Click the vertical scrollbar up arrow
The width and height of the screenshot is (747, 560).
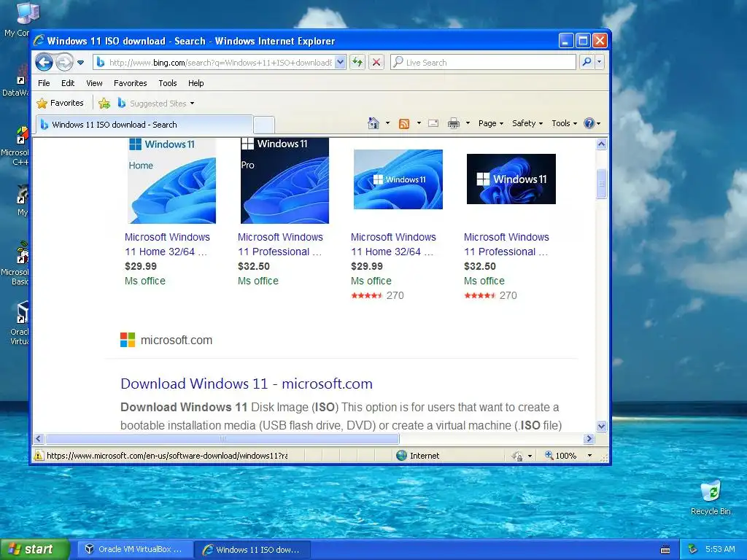click(x=601, y=144)
